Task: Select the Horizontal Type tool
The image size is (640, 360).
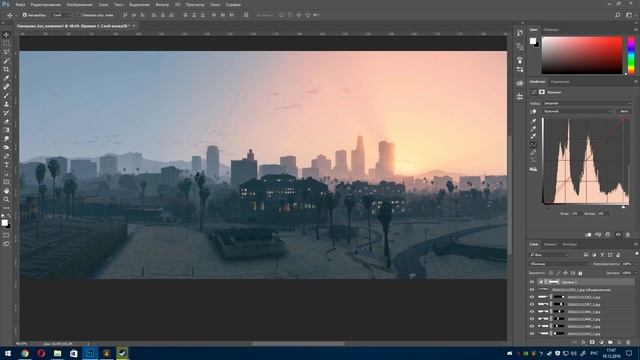Action: click(x=6, y=165)
